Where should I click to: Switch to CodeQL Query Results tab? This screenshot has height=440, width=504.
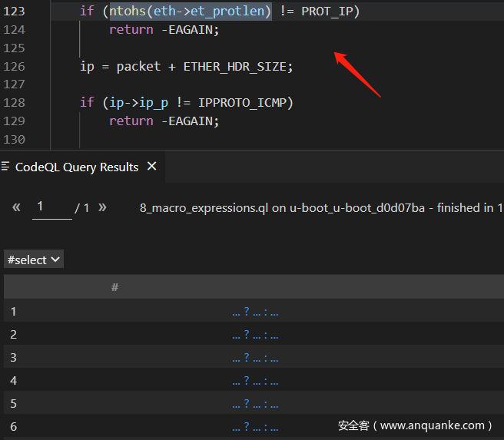[x=76, y=167]
